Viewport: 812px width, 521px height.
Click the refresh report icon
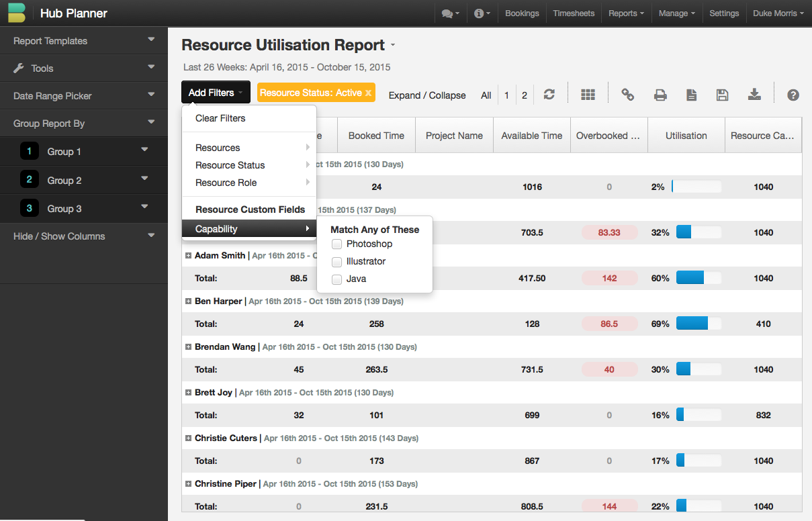[x=549, y=95]
